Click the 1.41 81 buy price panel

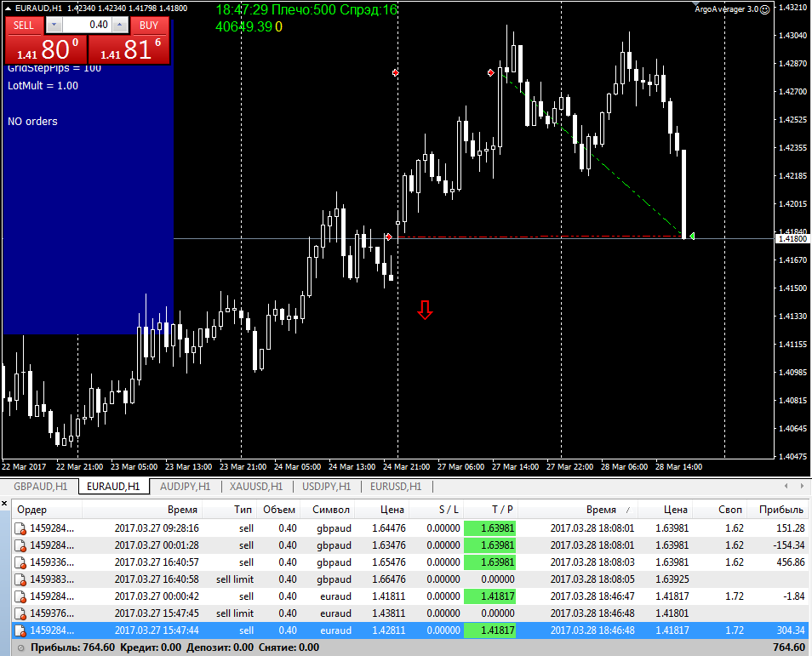pos(129,49)
